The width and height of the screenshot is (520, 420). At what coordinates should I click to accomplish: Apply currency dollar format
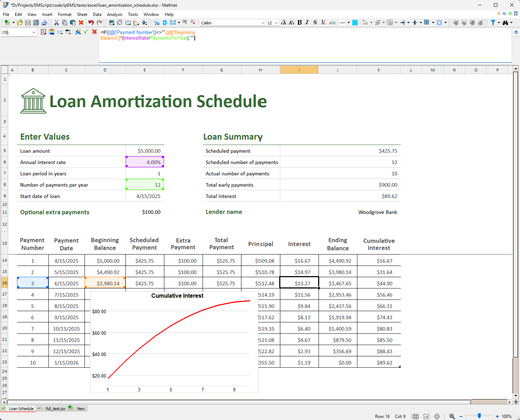pyautogui.click(x=165, y=23)
